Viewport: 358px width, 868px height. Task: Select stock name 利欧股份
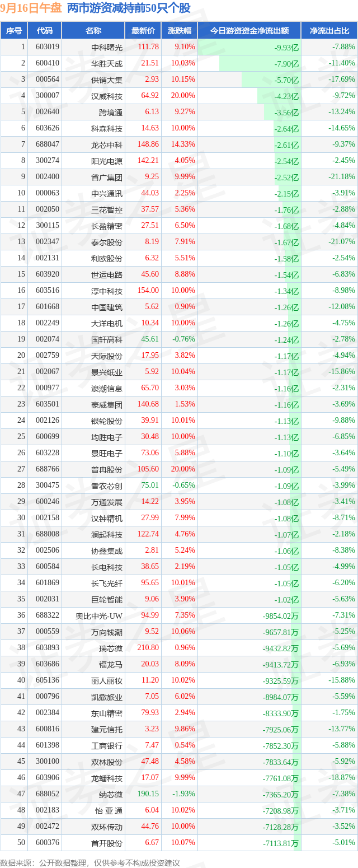106,258
